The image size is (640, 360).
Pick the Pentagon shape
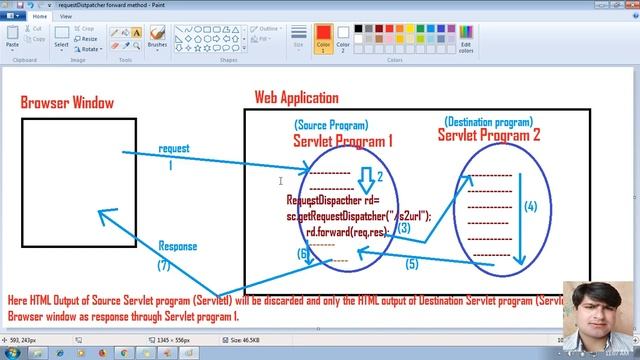(x=198, y=39)
